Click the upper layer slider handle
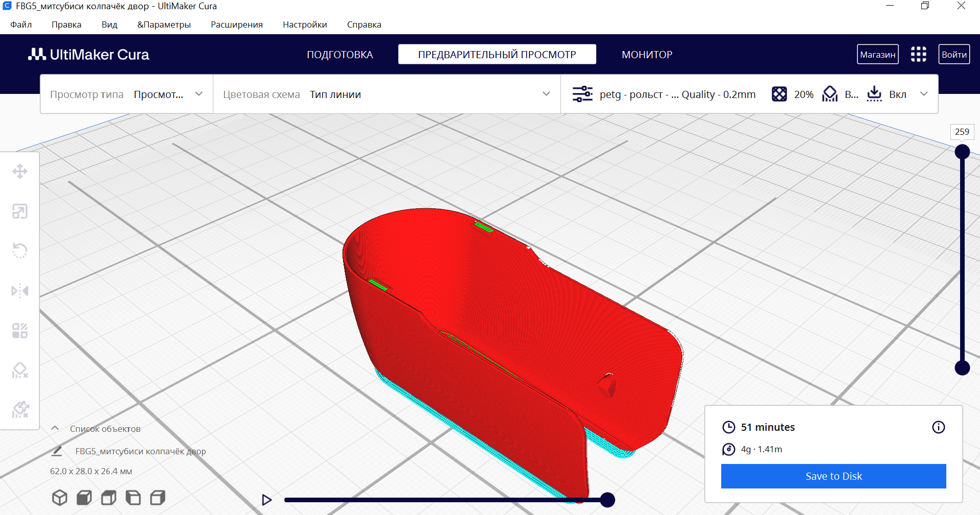The height and width of the screenshot is (515, 980). click(x=962, y=152)
